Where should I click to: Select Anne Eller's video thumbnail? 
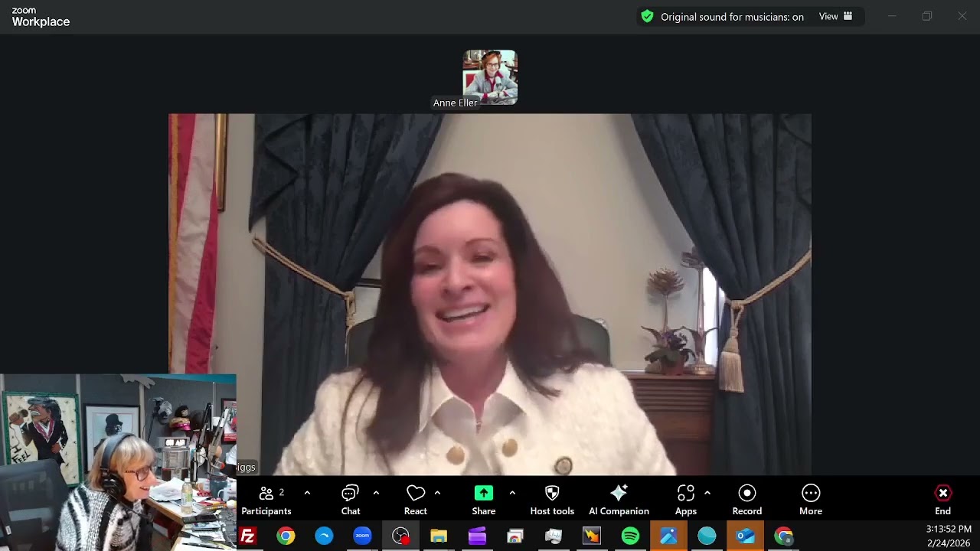click(490, 77)
